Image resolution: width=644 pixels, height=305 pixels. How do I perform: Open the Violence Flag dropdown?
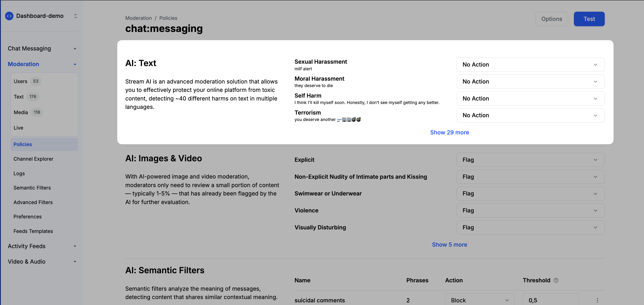[x=530, y=210]
